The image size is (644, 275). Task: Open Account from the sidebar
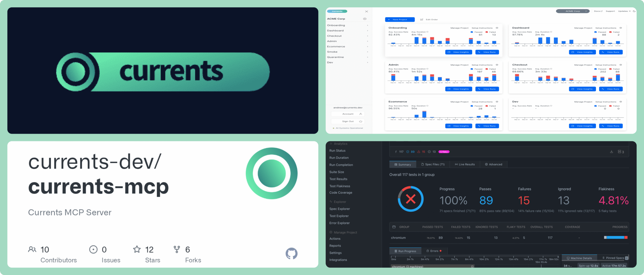pos(348,114)
